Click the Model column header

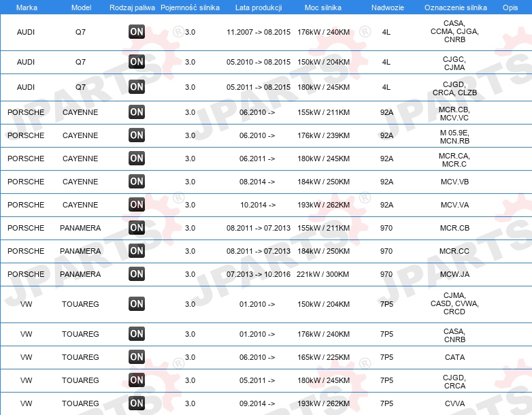point(81,7)
